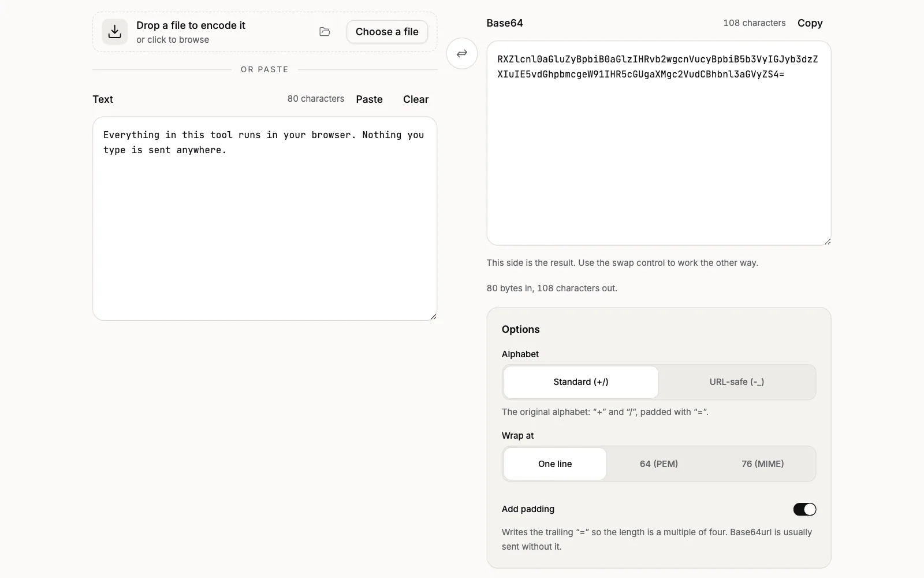
Task: Click the download tray icon in drop zone
Action: 115,32
